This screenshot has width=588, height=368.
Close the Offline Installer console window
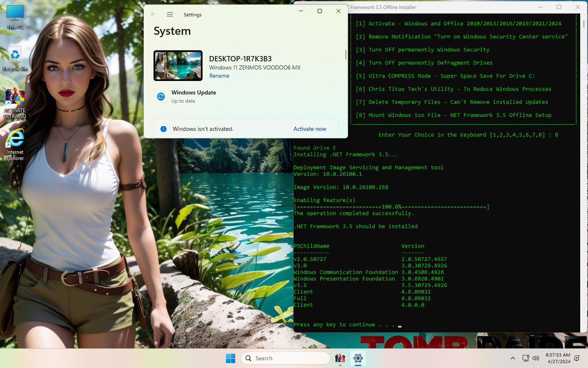point(578,7)
